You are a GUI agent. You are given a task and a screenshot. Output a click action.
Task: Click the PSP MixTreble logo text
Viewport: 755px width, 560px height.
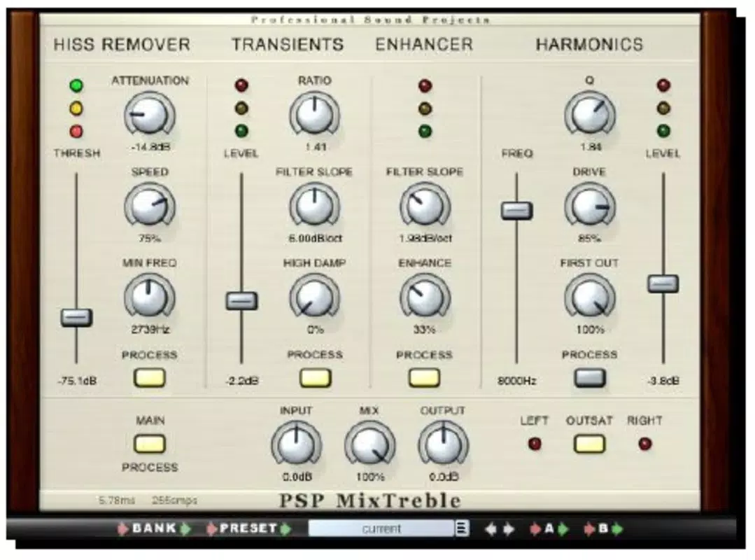tap(370, 500)
